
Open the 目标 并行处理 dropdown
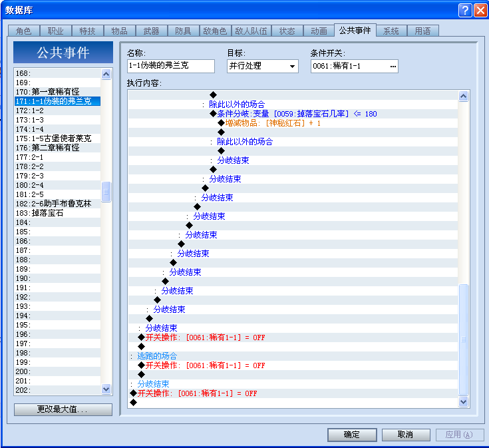tap(263, 66)
